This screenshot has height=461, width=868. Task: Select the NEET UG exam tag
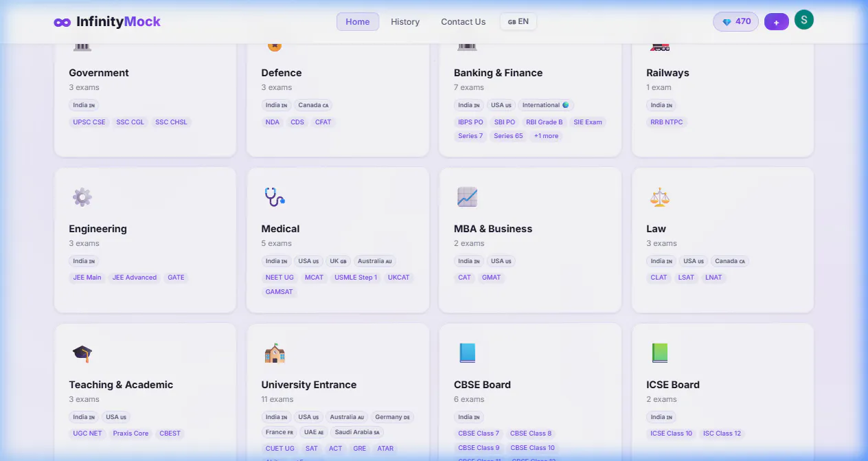pos(280,278)
